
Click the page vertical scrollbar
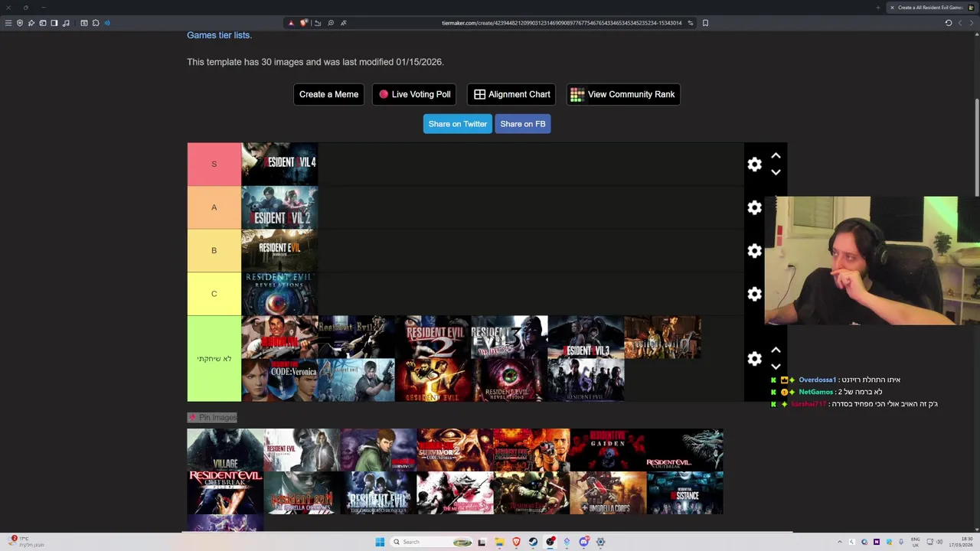pyautogui.click(x=976, y=149)
